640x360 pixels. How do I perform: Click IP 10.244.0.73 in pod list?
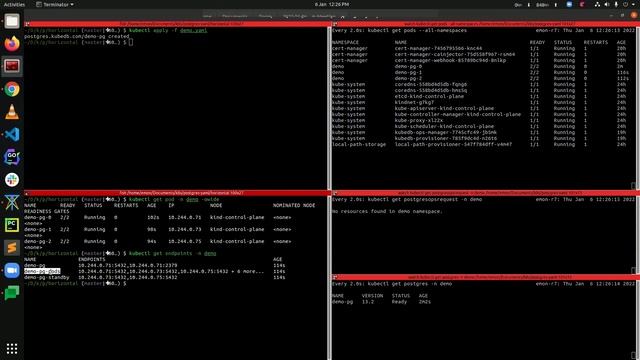[x=184, y=229]
